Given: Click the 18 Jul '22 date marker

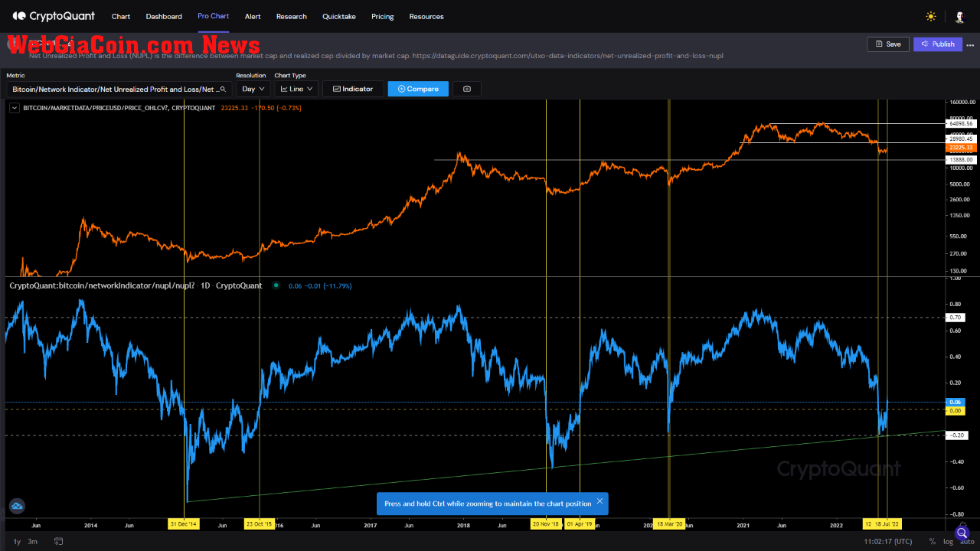Looking at the screenshot, I should coord(888,524).
